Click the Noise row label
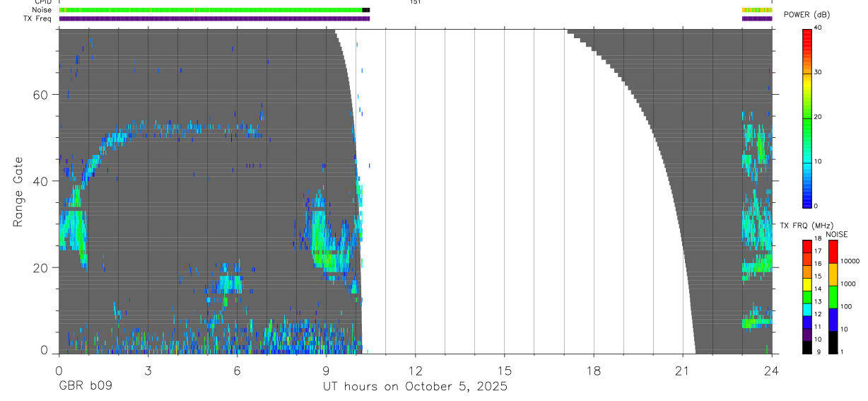The image size is (868, 401). tap(42, 10)
